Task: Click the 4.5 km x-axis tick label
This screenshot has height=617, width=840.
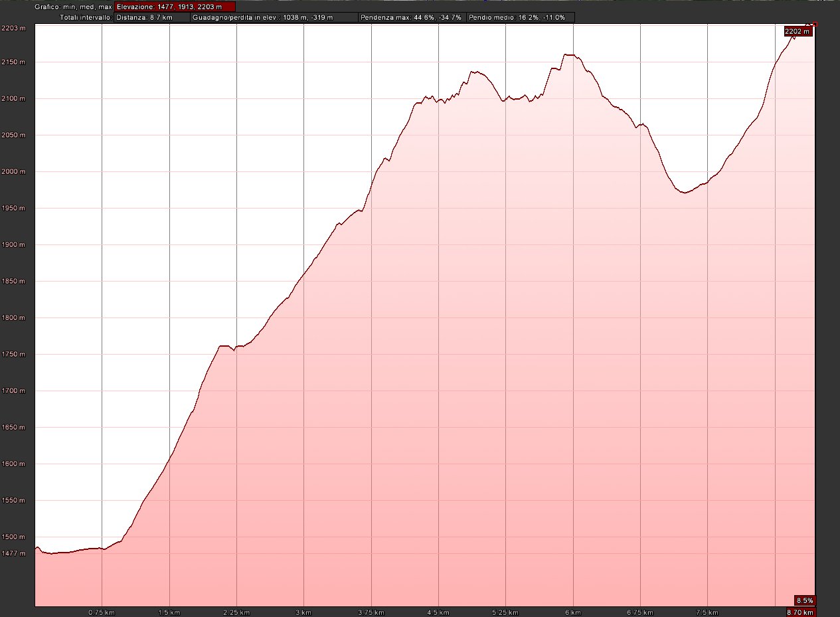Action: (x=438, y=612)
